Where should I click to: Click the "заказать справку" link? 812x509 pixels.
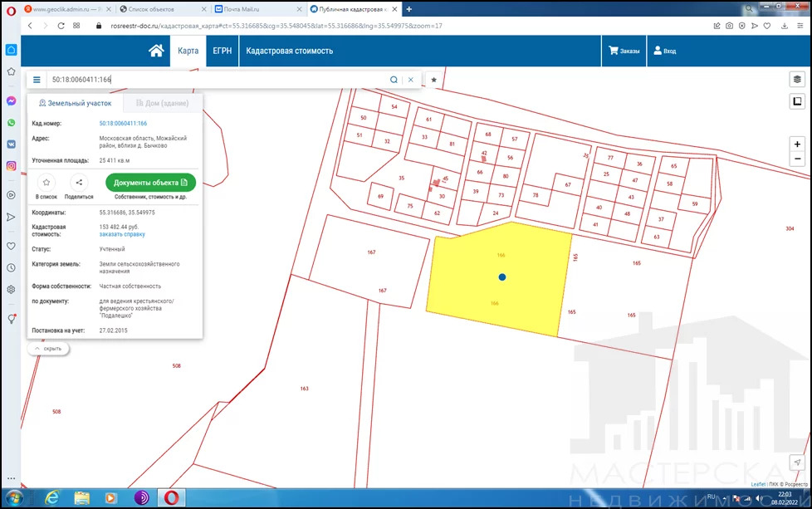click(x=122, y=234)
